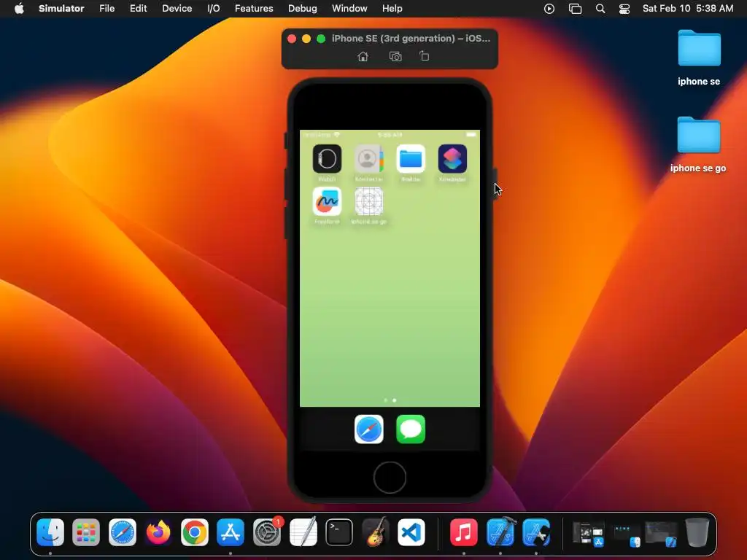The height and width of the screenshot is (560, 747).
Task: Launch the Shortcuts app in the simulator
Action: (x=452, y=158)
